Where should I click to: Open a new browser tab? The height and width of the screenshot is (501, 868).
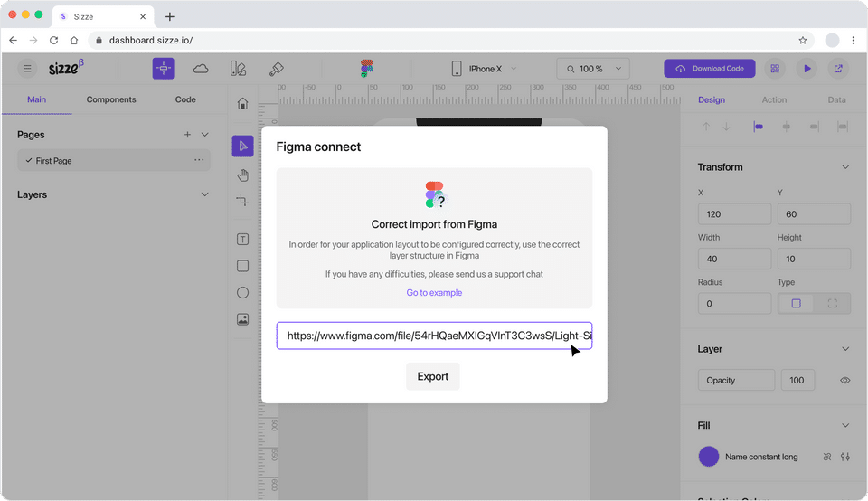click(x=170, y=16)
